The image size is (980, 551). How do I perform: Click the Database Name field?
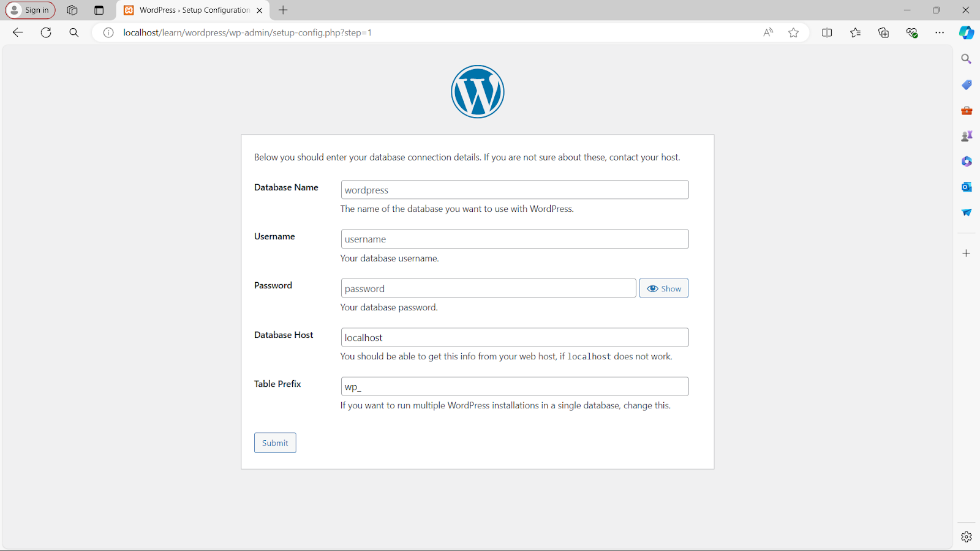(x=514, y=190)
